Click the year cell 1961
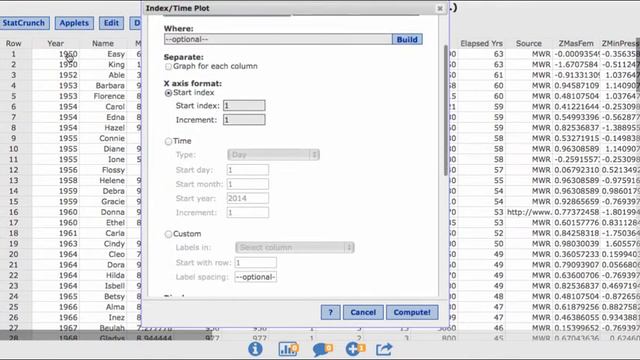 click(68, 233)
